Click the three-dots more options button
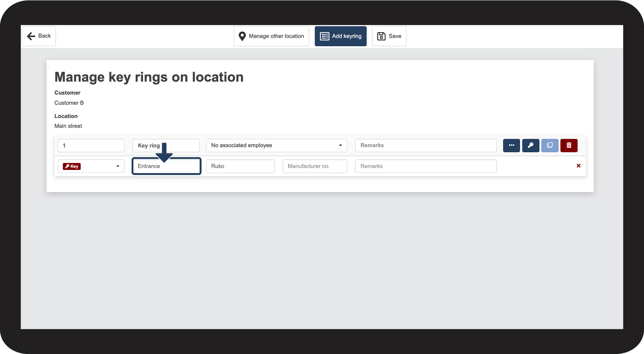 point(511,145)
